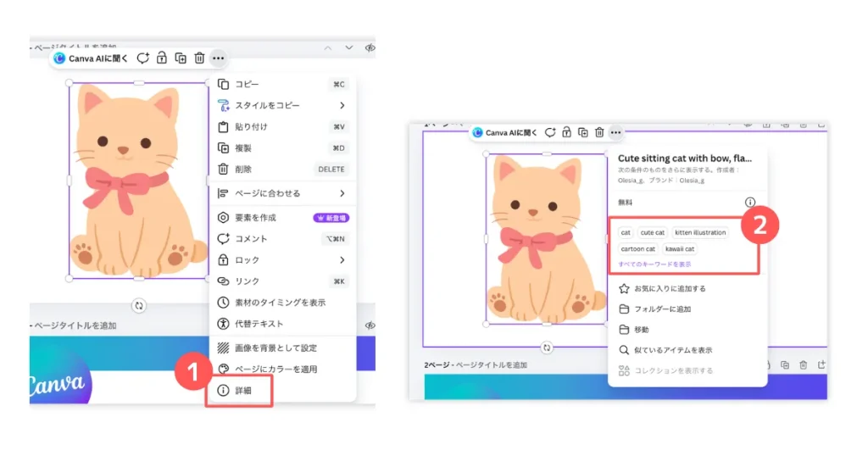Click the rotate handle below the left cat

pos(139,305)
